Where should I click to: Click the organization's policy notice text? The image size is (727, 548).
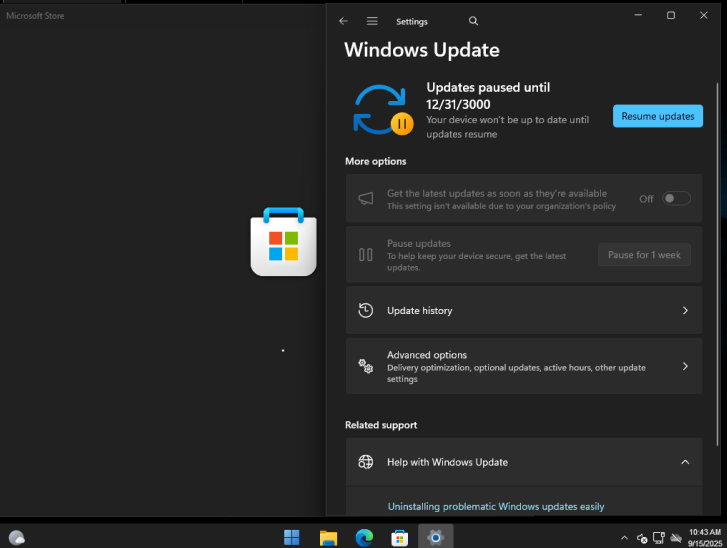501,206
